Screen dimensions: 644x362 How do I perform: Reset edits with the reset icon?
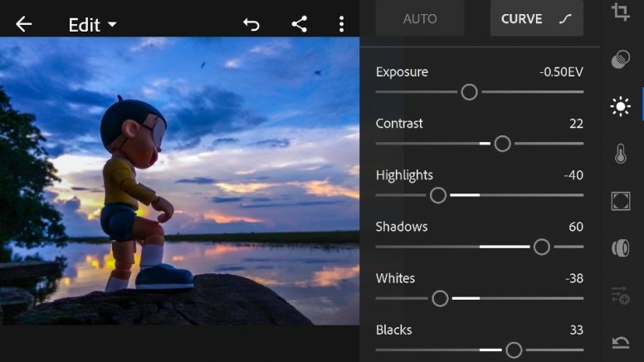pyautogui.click(x=620, y=342)
